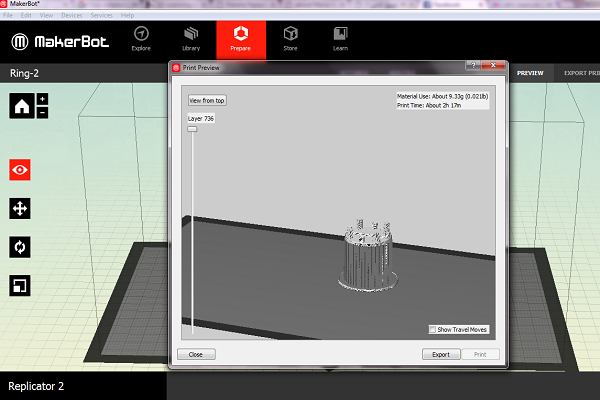This screenshot has height=400, width=600.
Task: Open the MakerBot Store
Action: click(x=290, y=39)
